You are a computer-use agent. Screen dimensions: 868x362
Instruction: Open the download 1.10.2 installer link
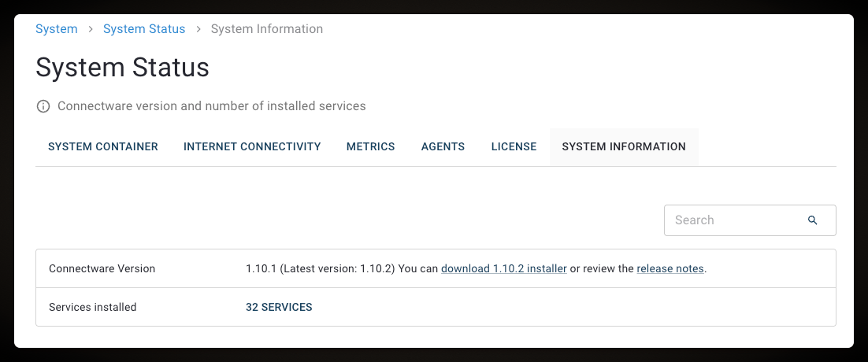click(x=504, y=268)
